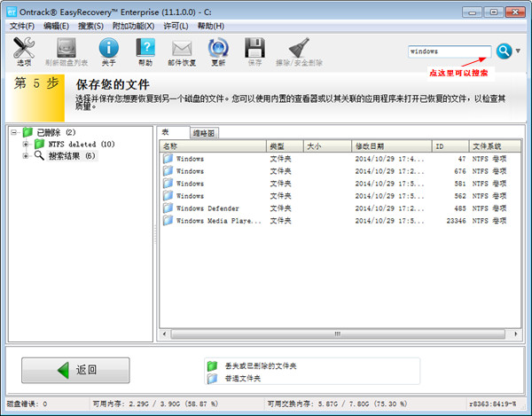Screen dimensions: 532x416
Task: Click folder icon of Windows Defender row
Action: tap(168, 208)
